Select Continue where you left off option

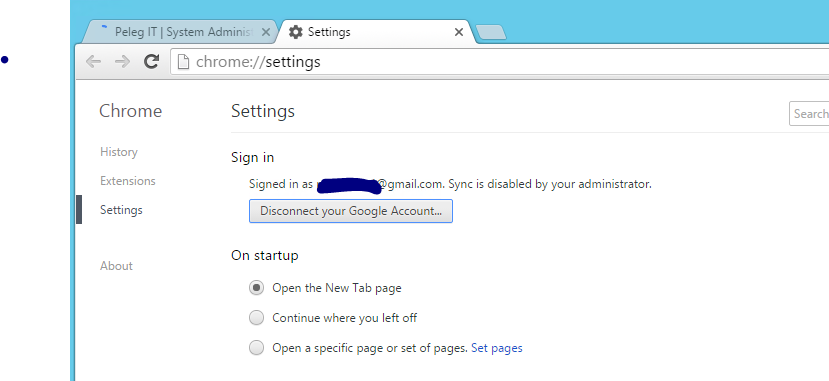256,318
